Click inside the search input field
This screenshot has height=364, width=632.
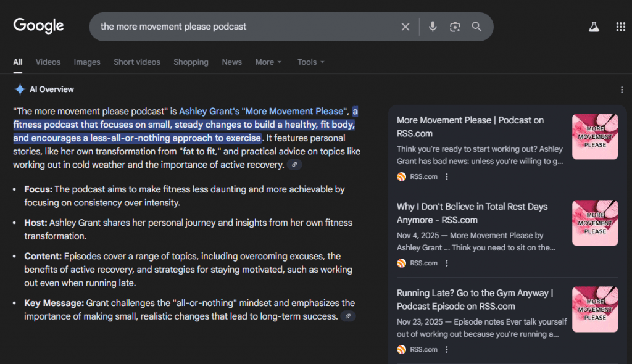point(247,27)
